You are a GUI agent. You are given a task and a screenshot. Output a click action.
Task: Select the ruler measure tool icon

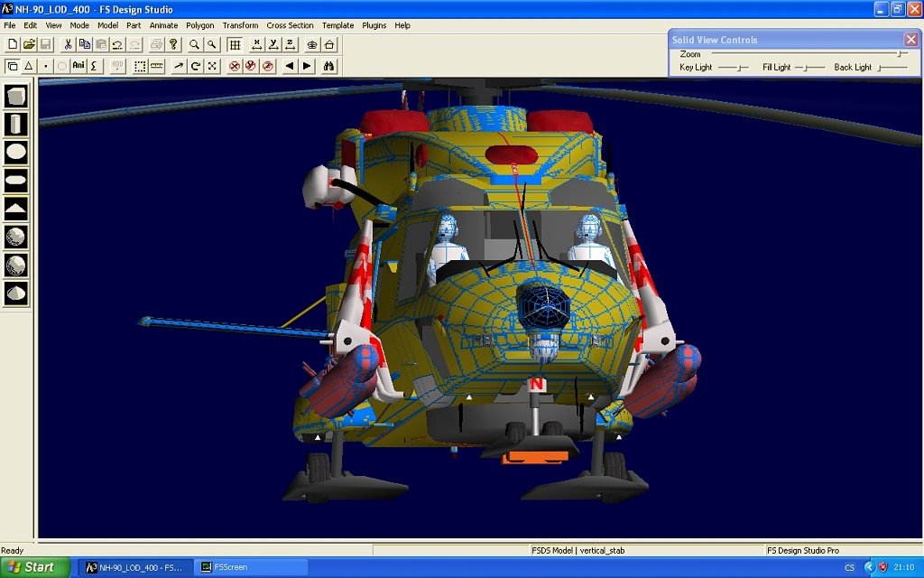click(x=157, y=66)
